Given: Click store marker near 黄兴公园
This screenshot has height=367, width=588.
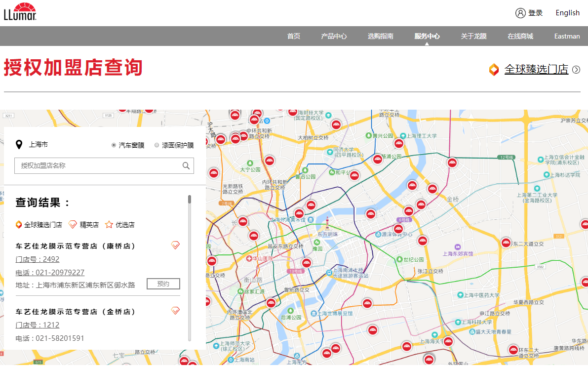Looking at the screenshot, I should coord(399,143).
